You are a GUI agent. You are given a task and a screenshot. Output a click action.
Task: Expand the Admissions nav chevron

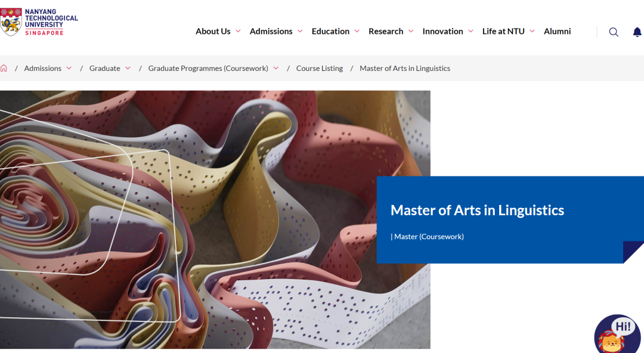pos(300,31)
